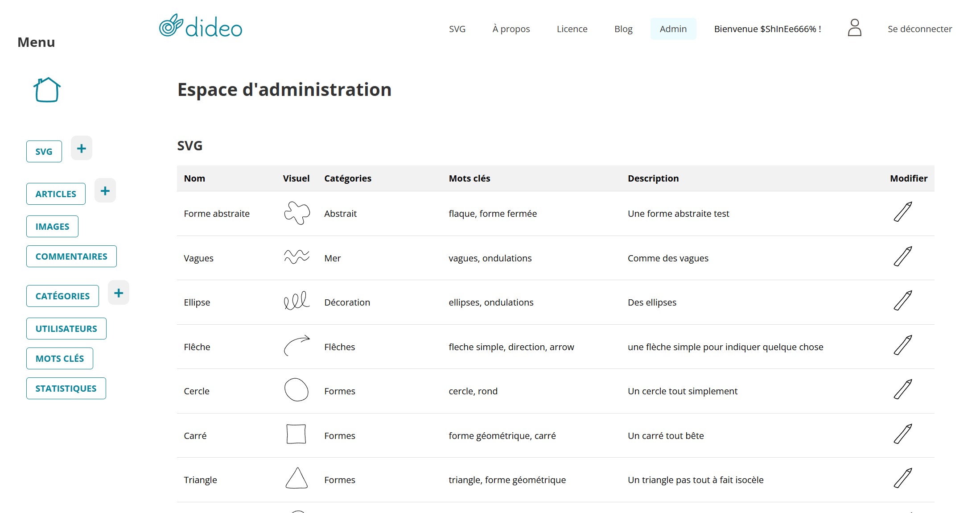Click keywords 'flaque, forme fermée'
Viewport: 980px width, 513px height.
point(493,214)
